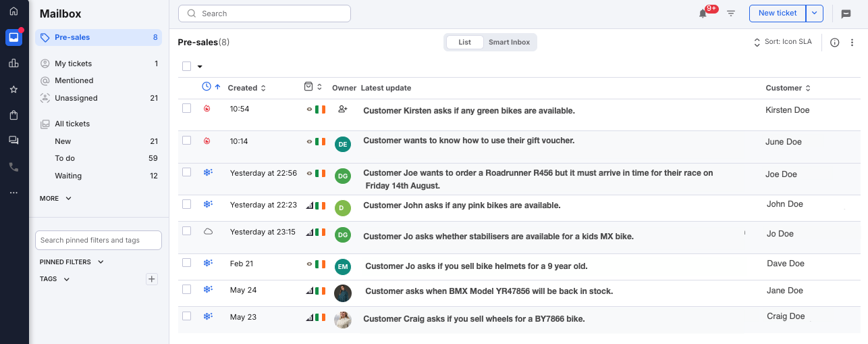Screen dimensions: 868x344
Task: Click the cloud SLA icon on Jo Doe ticket
Action: click(x=208, y=232)
